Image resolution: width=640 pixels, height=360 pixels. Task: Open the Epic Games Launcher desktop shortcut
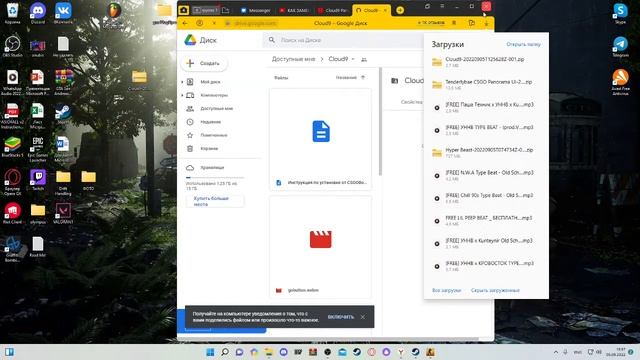pos(38,149)
